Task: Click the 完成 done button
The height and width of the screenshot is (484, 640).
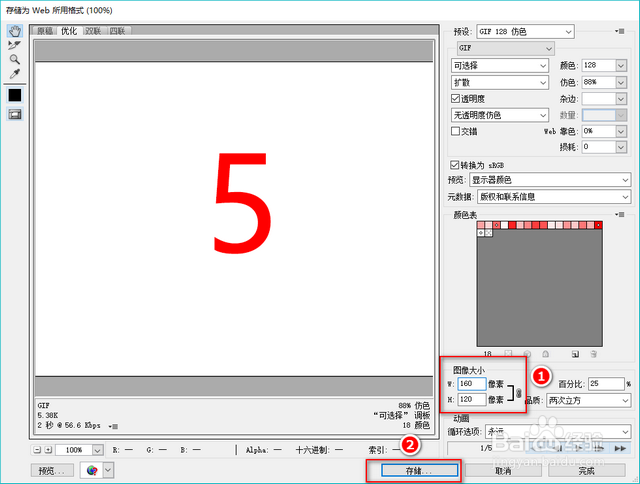Action: [587, 471]
